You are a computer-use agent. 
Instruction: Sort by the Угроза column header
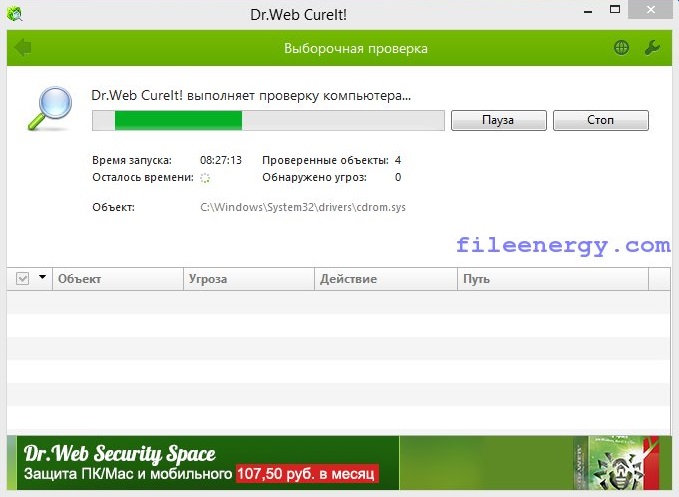tap(249, 279)
